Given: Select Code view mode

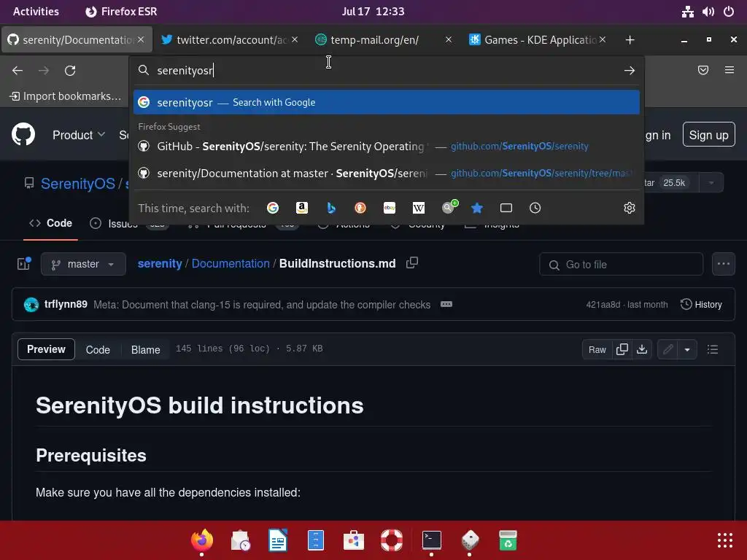Looking at the screenshot, I should pos(98,349).
